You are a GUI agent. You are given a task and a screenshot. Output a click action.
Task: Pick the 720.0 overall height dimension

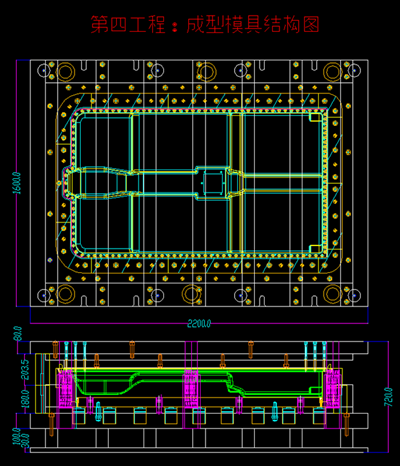tap(388, 397)
